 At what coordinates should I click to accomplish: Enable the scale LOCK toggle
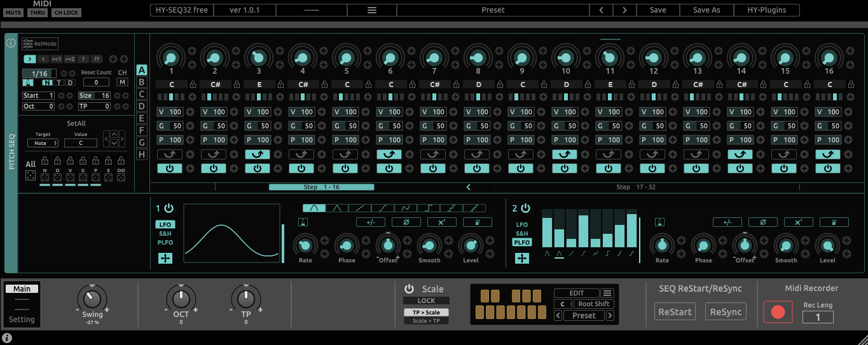pyautogui.click(x=426, y=301)
